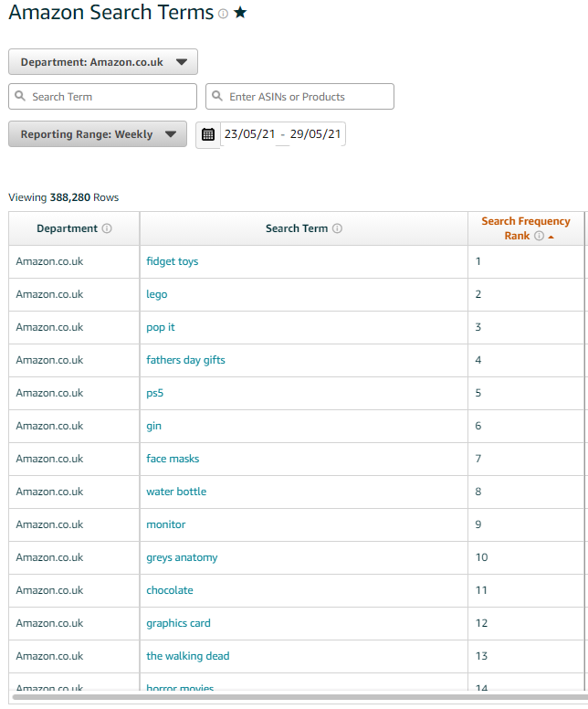Open the Department: Amazon.co.uk dropdown

coord(103,62)
